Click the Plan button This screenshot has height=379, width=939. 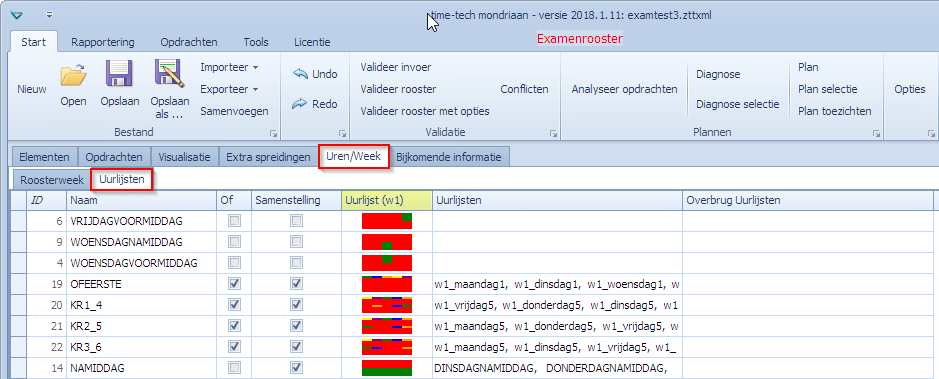click(808, 67)
